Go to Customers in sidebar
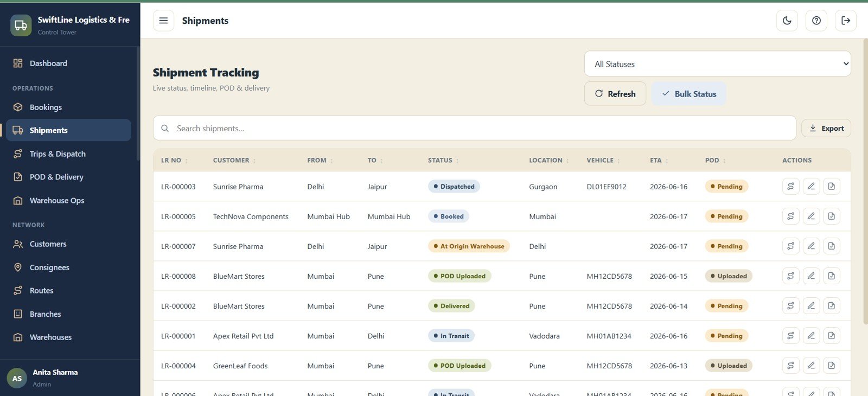This screenshot has height=396, width=868. (x=68, y=244)
